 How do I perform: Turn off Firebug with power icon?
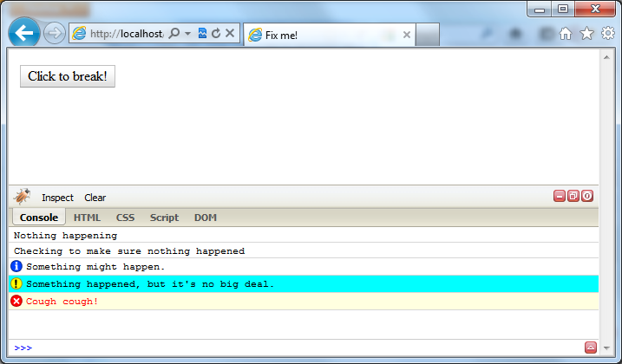(587, 197)
